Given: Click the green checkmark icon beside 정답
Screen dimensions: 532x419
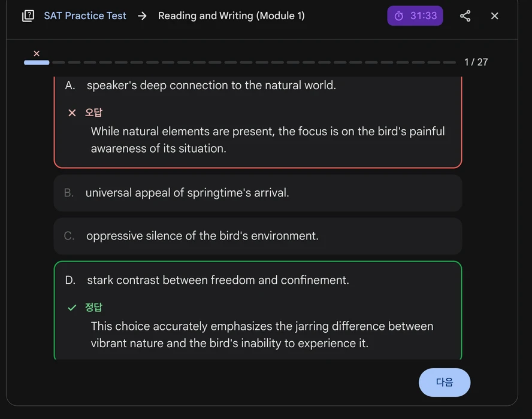Looking at the screenshot, I should 72,308.
